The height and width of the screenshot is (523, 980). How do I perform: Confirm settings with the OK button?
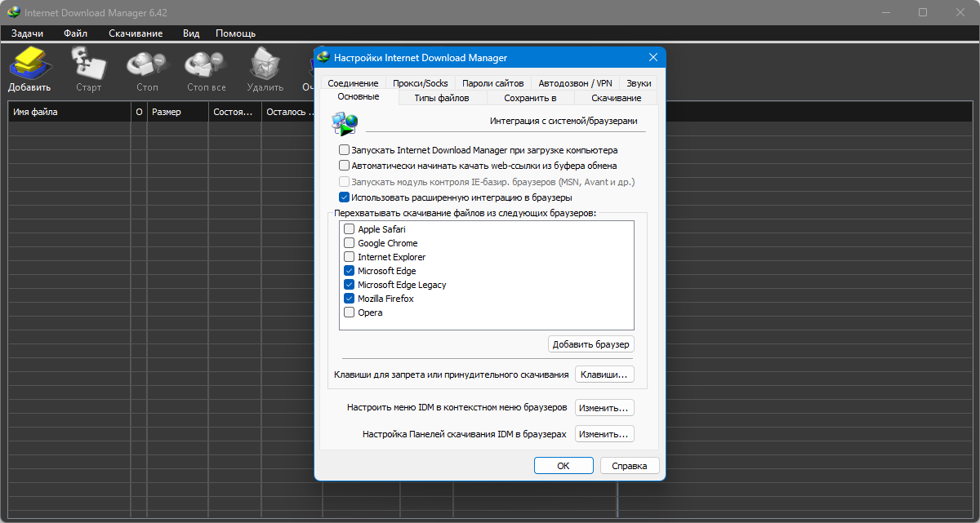563,466
